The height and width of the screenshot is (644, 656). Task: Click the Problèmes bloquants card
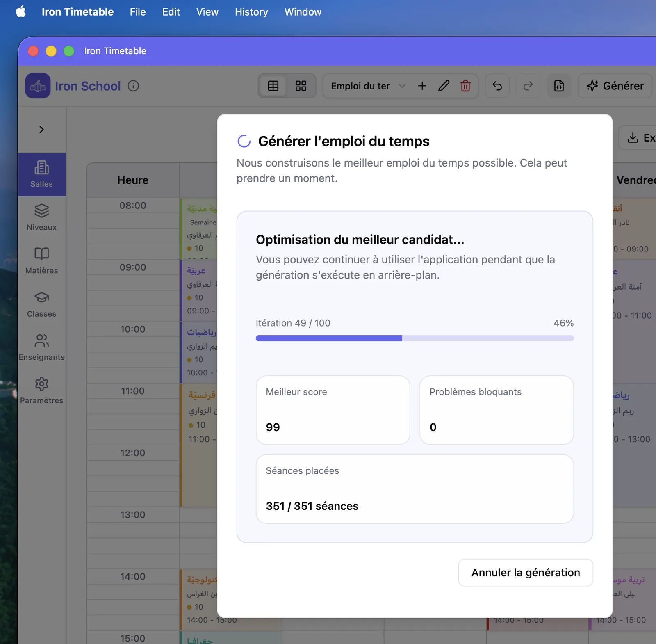point(497,410)
